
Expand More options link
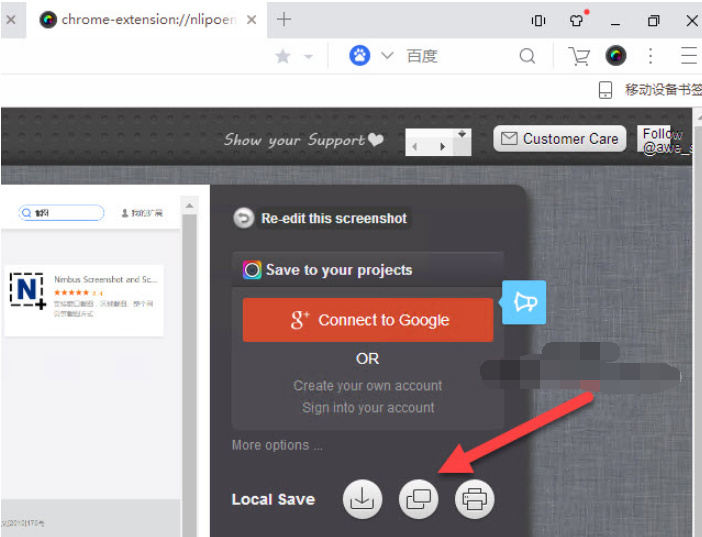[x=277, y=445]
